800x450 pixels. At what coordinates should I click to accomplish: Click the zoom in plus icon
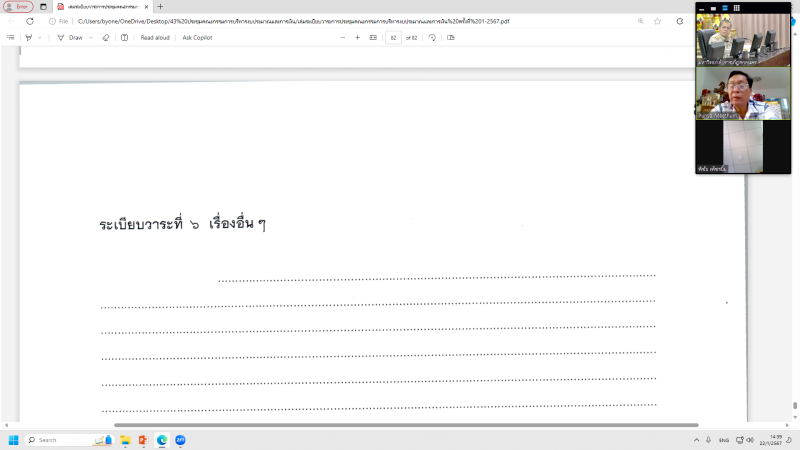click(x=357, y=37)
